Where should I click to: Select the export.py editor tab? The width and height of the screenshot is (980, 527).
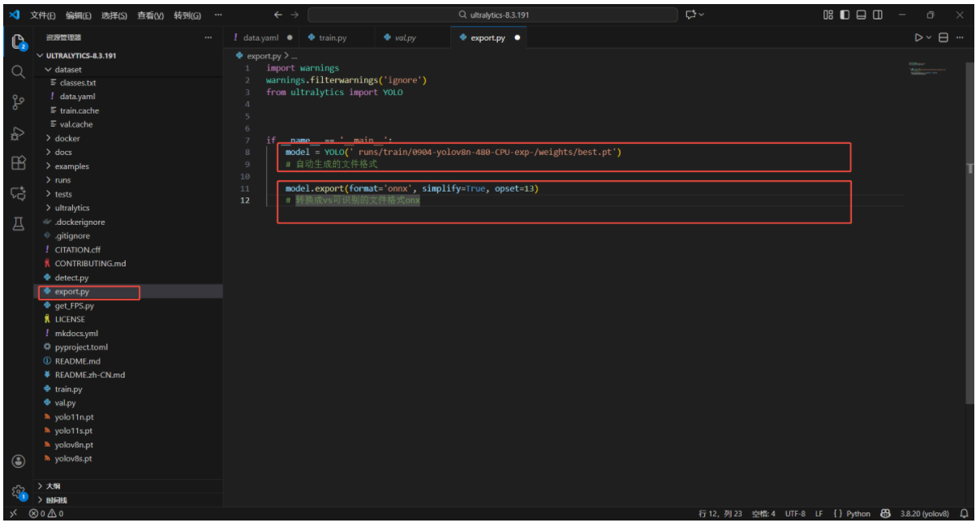pos(487,37)
